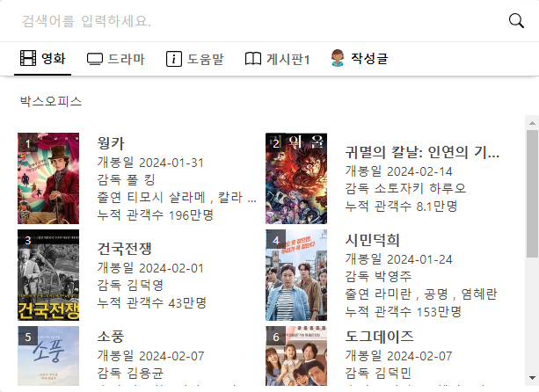Click 개봉일 2024-01-24 text
This screenshot has width=539, height=392.
(398, 259)
